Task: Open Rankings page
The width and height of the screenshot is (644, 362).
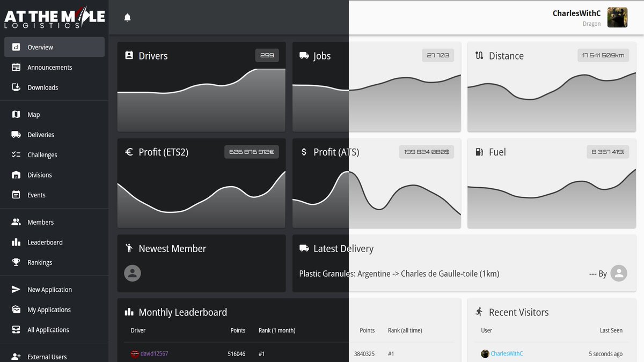Action: (54, 262)
